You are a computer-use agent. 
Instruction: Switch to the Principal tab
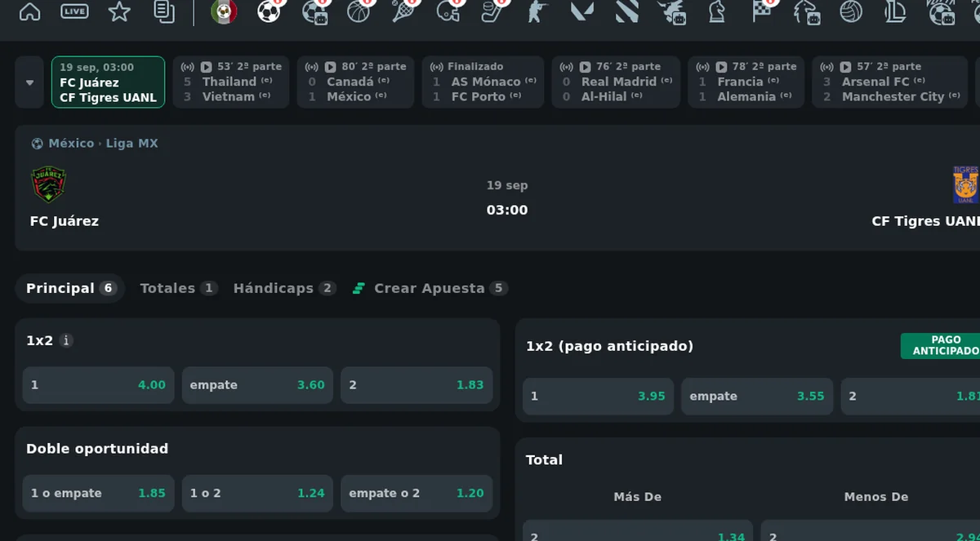coord(70,288)
